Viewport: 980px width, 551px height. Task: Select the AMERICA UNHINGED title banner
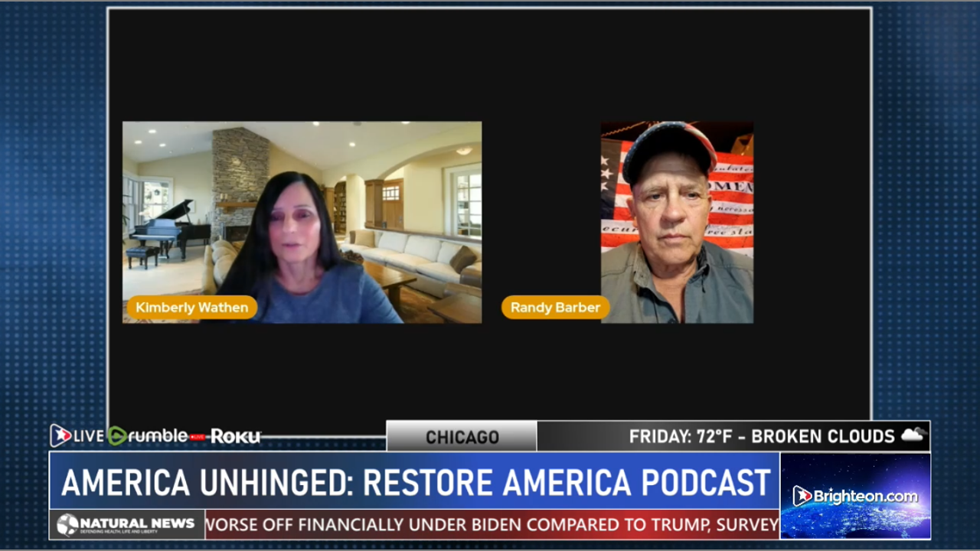click(413, 482)
